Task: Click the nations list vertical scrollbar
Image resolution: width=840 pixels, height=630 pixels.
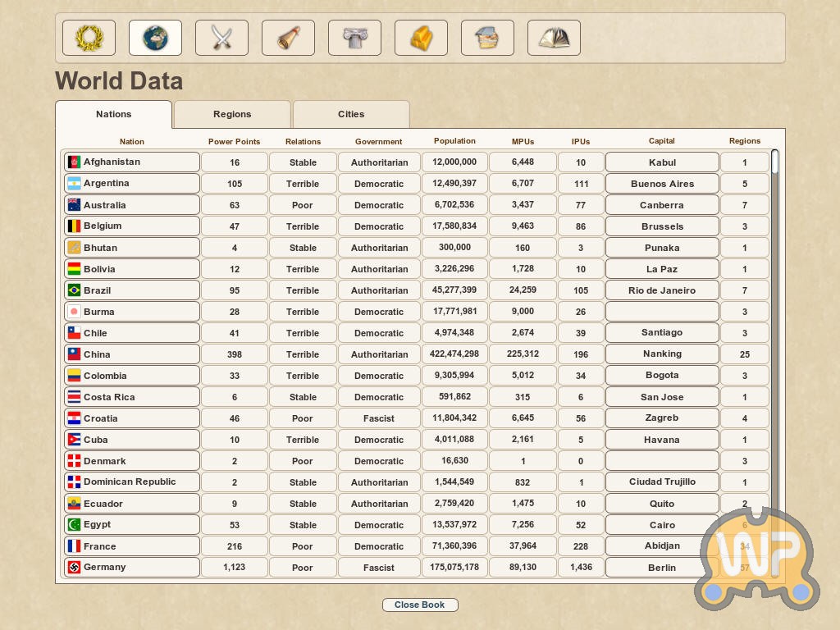Action: pyautogui.click(x=774, y=328)
